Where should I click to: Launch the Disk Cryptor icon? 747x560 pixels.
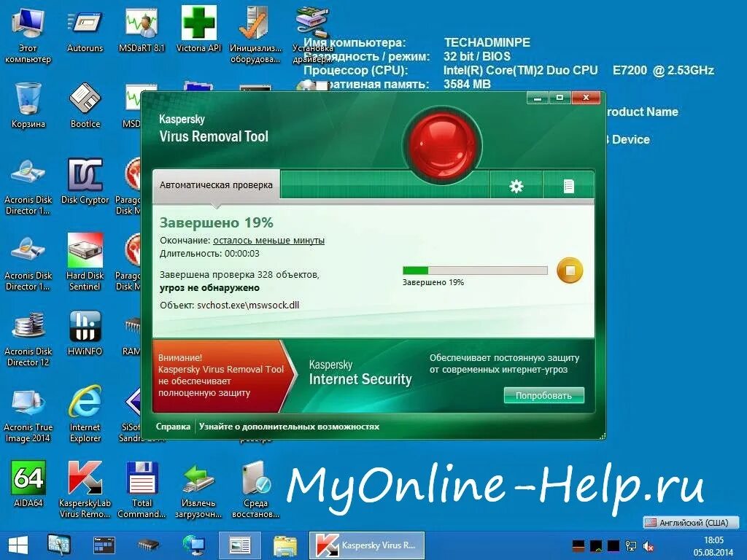[85, 182]
